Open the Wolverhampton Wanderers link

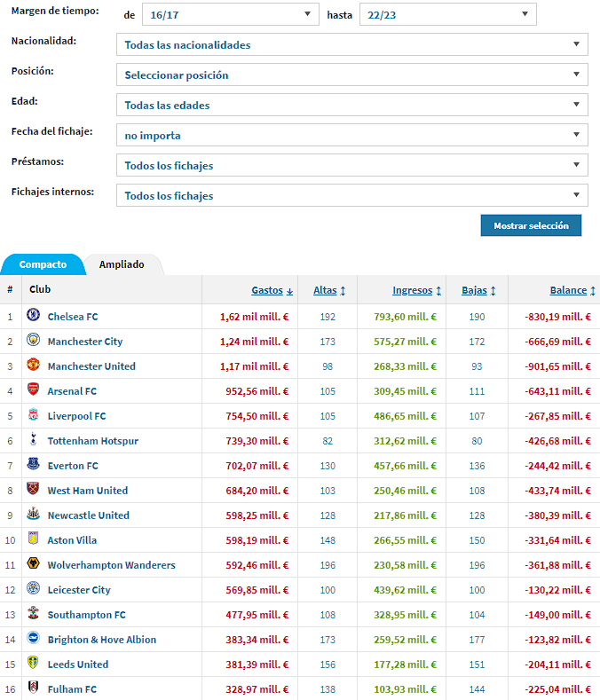click(111, 565)
